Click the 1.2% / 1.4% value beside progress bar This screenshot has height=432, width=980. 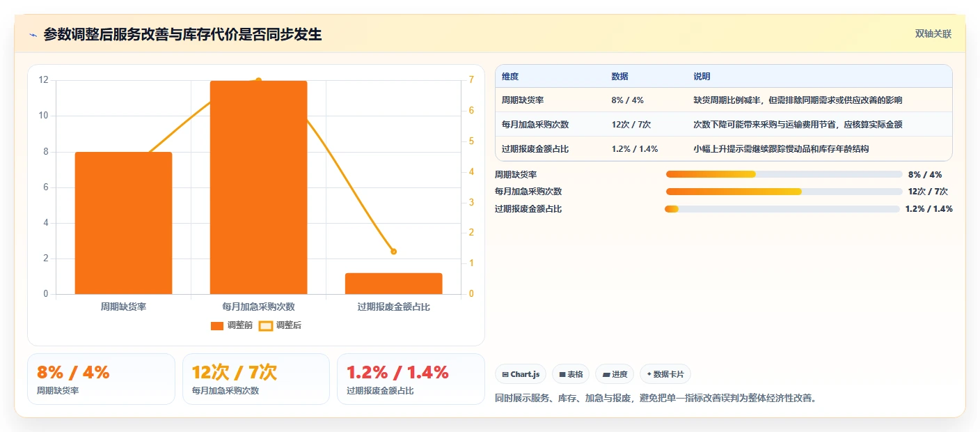click(x=929, y=209)
